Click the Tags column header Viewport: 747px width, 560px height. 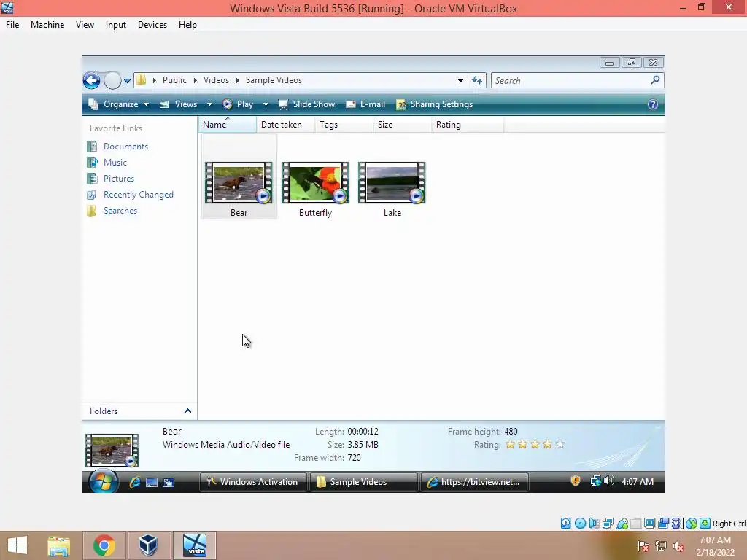(x=344, y=124)
